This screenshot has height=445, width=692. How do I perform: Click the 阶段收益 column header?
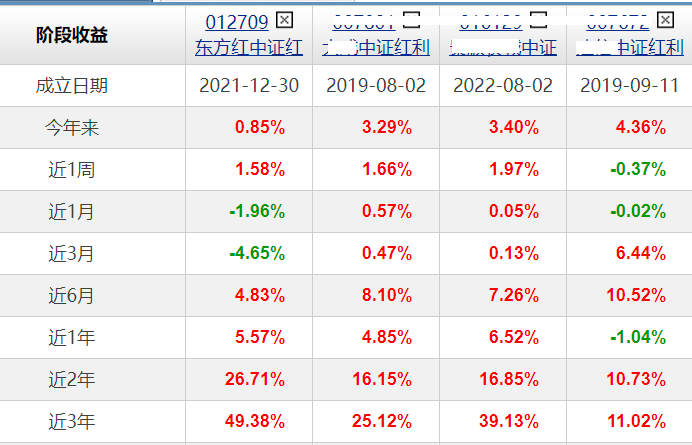72,35
